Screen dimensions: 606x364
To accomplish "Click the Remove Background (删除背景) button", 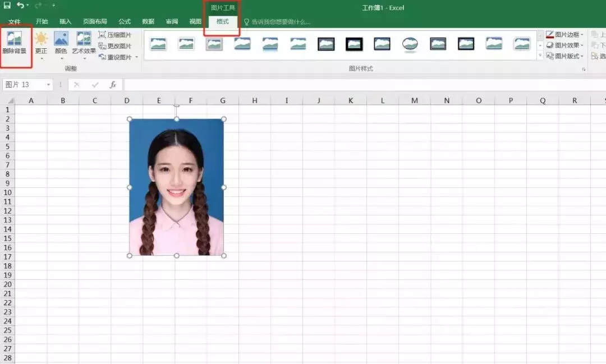I will click(15, 44).
